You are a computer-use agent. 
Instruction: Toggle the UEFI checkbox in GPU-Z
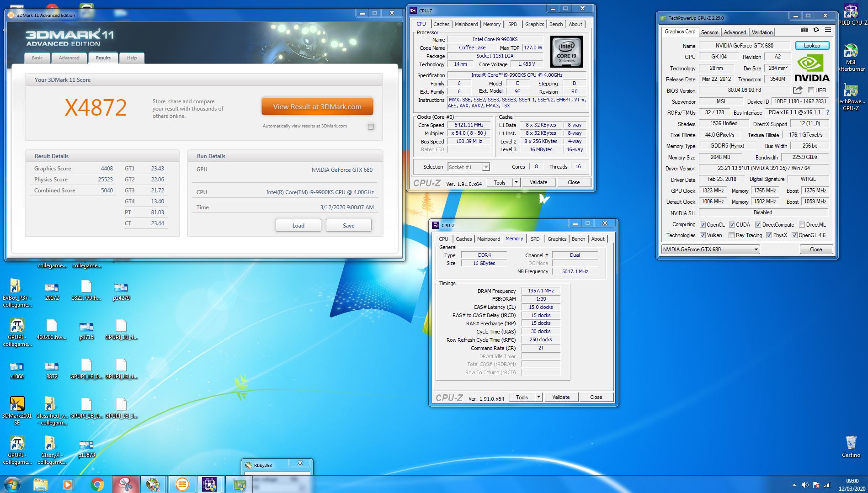pos(811,90)
